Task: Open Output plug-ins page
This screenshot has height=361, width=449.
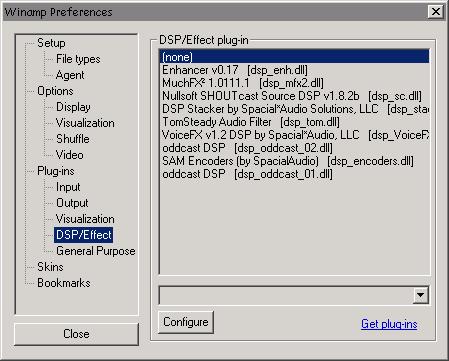Action: pyautogui.click(x=72, y=203)
